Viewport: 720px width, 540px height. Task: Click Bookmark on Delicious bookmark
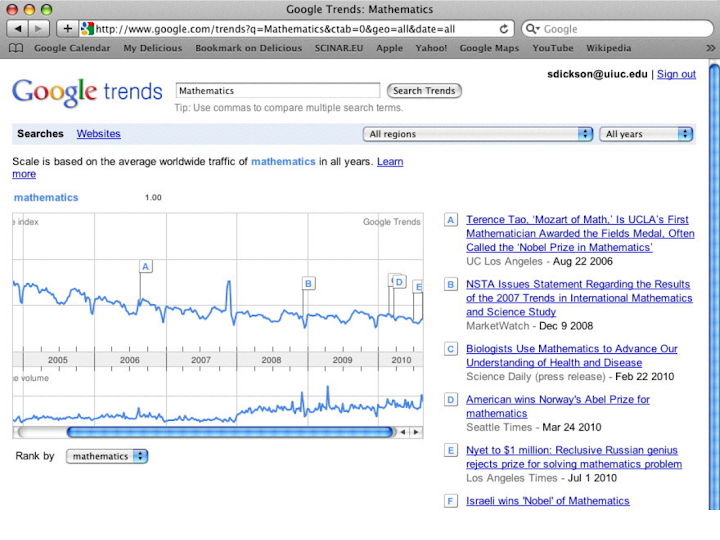pos(248,48)
